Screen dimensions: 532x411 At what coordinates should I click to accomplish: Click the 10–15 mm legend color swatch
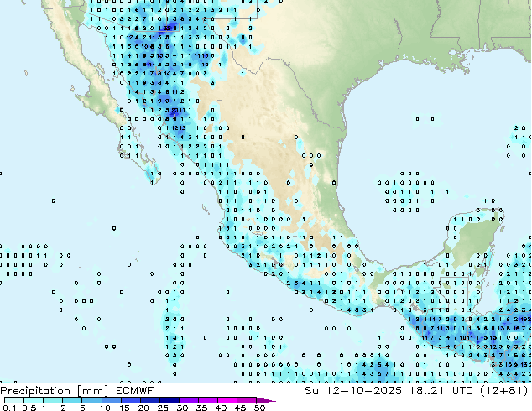[x=111, y=400]
